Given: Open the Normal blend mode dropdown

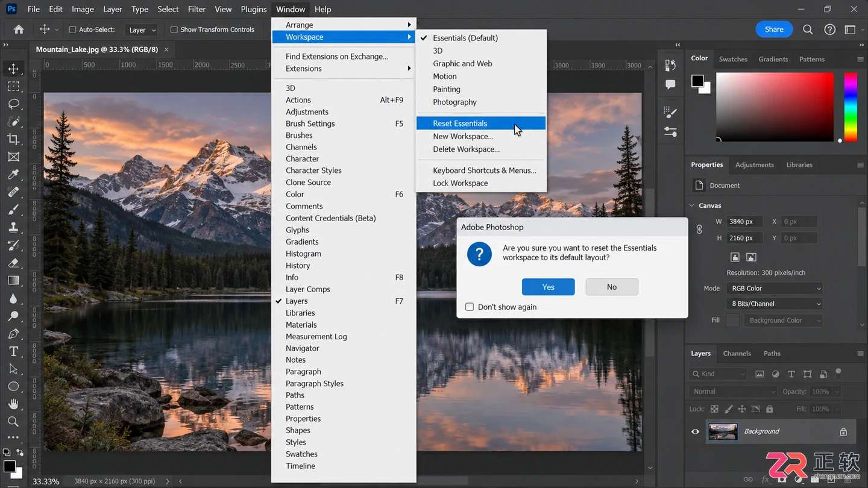Looking at the screenshot, I should [733, 392].
